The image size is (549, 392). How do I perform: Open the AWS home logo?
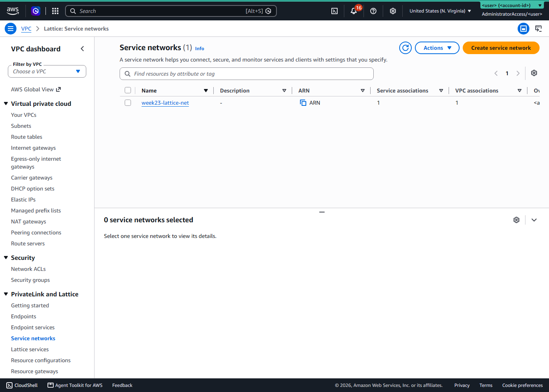point(13,11)
